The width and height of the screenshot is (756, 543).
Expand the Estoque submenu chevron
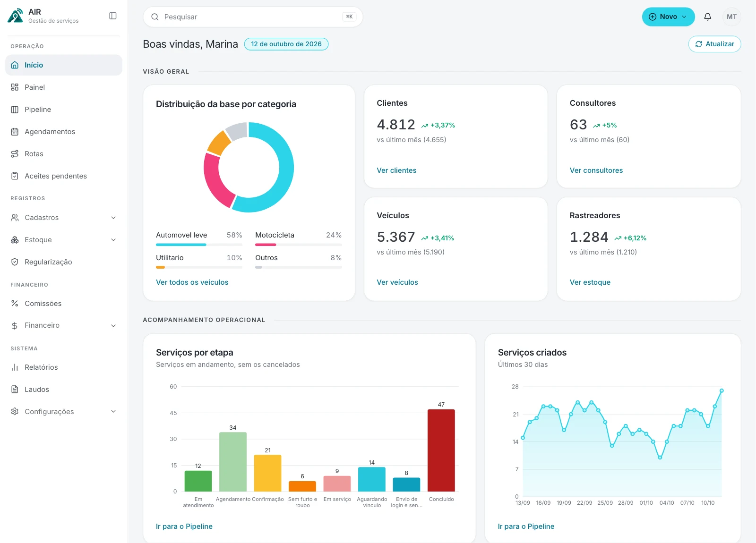pyautogui.click(x=113, y=240)
